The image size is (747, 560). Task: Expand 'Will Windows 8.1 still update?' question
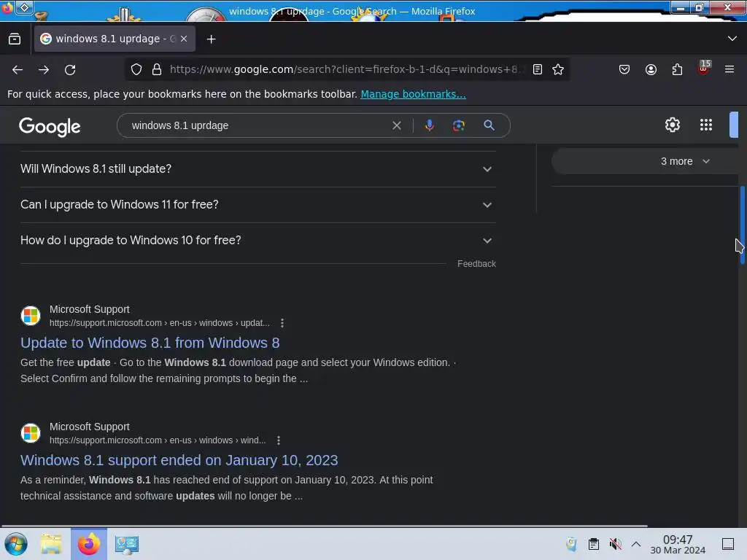coord(258,169)
